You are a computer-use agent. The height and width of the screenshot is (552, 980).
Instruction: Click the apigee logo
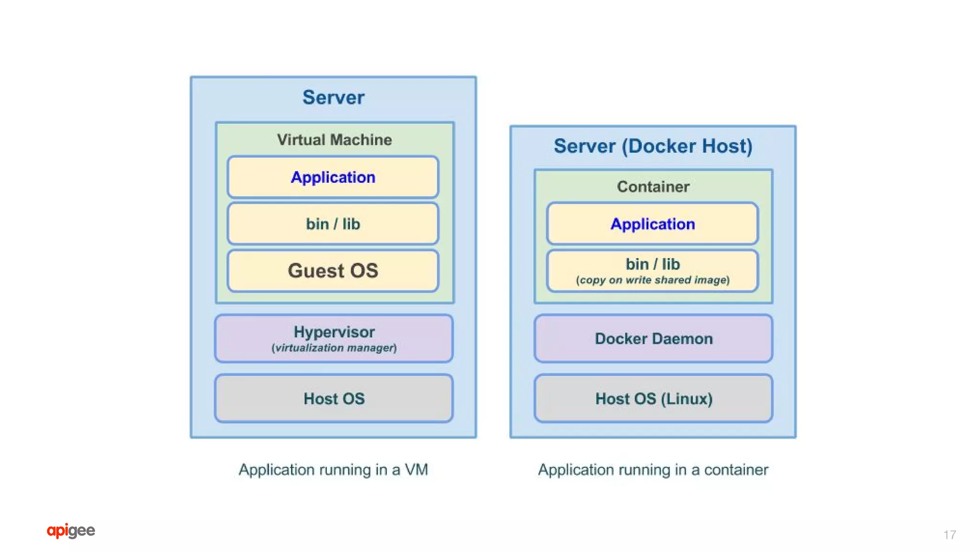point(71,530)
